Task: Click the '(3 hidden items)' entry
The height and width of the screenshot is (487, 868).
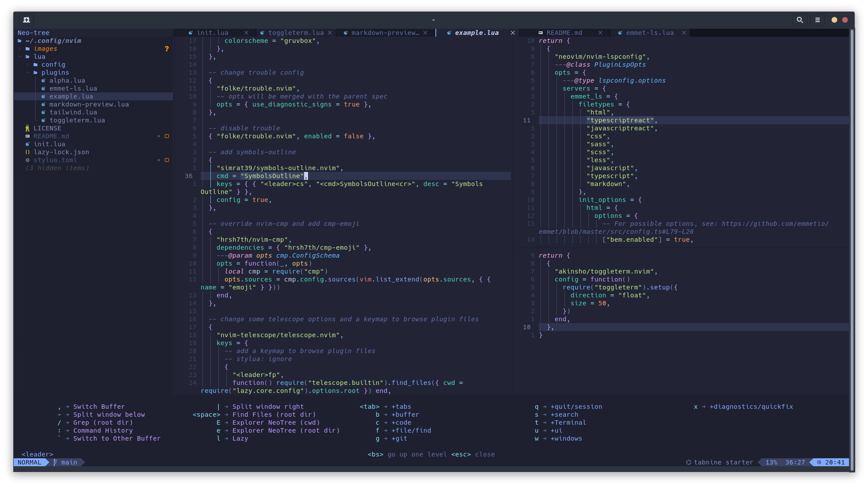Action: coord(57,168)
